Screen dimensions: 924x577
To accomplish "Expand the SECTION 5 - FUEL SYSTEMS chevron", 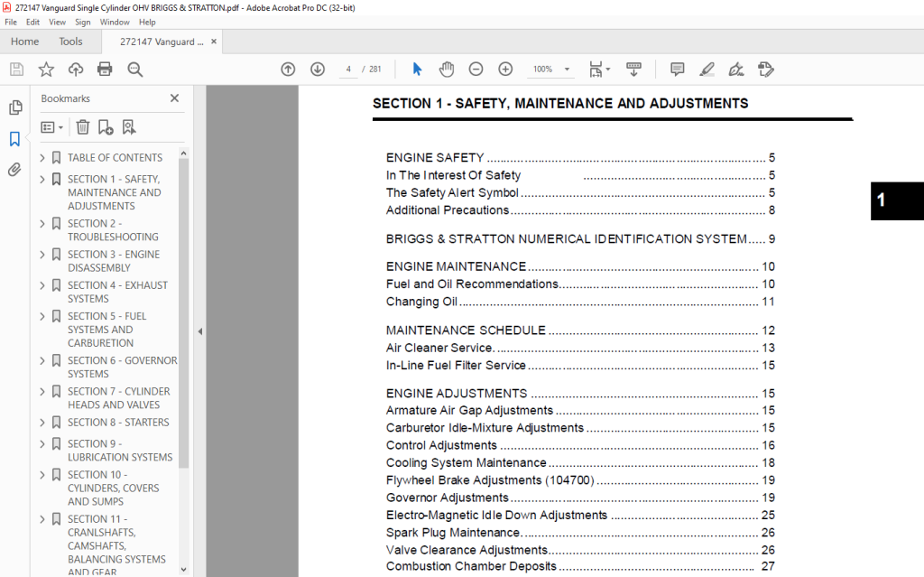I will coord(42,316).
